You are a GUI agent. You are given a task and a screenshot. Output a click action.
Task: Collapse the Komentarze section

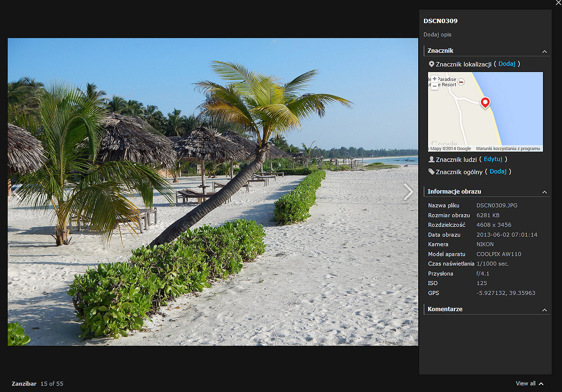[544, 310]
